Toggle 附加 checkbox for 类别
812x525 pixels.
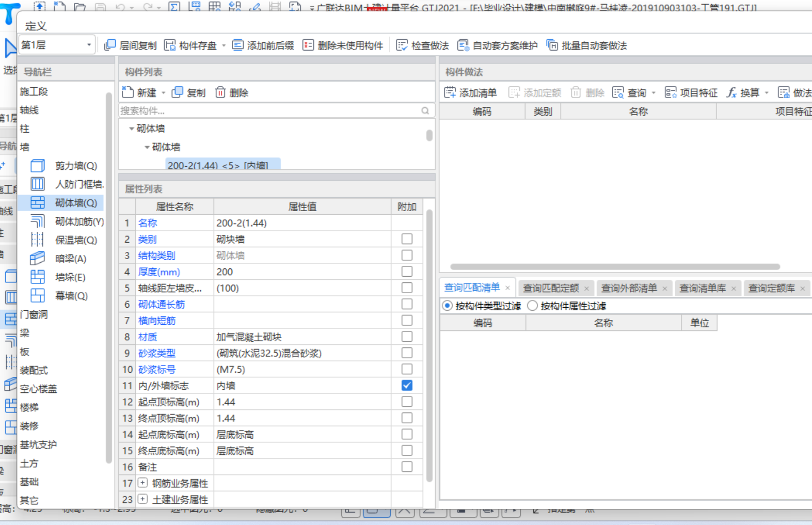(x=407, y=239)
